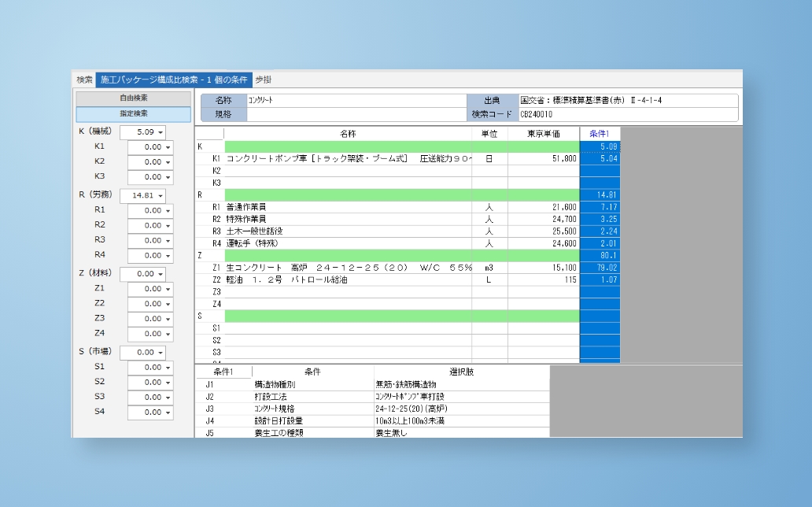Select the 条件1 column header
812x507 pixels.
pyautogui.click(x=600, y=134)
